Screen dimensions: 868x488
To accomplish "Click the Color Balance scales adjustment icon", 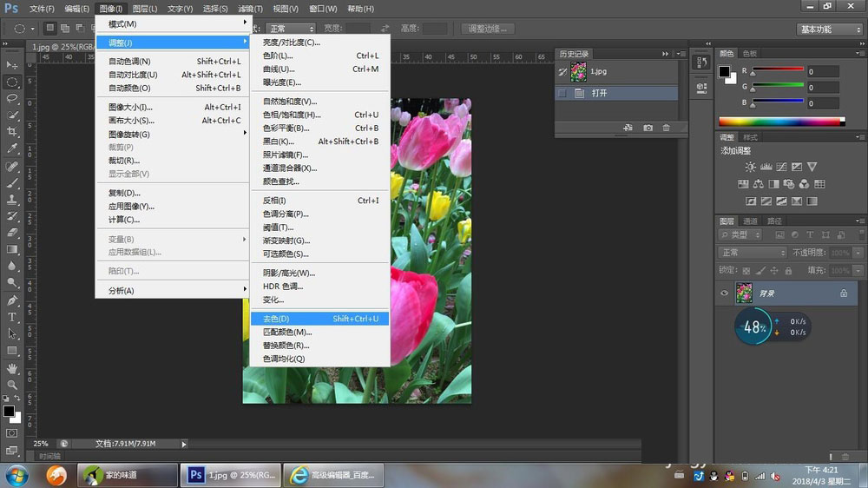I will pos(759,184).
